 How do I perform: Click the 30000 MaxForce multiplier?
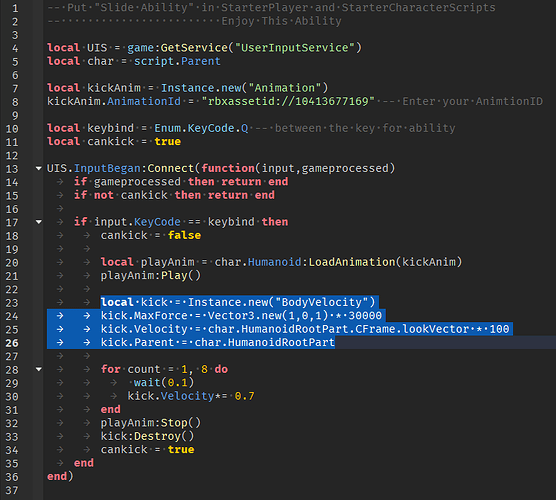365,316
